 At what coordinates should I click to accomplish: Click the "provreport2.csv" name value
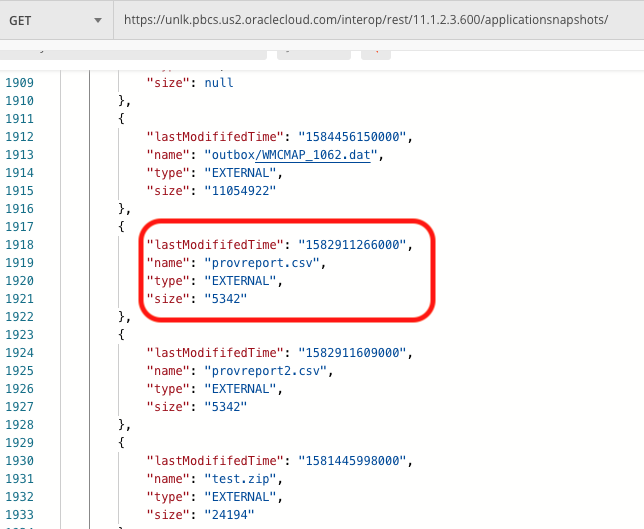coord(268,370)
